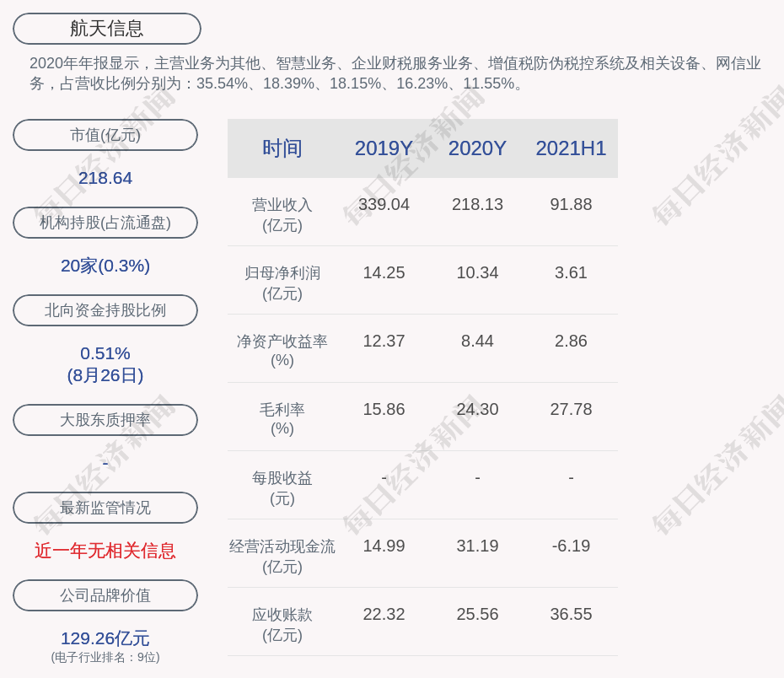Click the 2019Y column header
The height and width of the screenshot is (678, 784).
pos(384,148)
